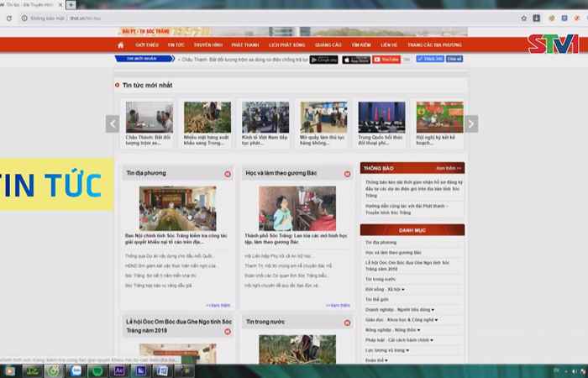Open the Tin địa phương meeting image

click(178, 208)
